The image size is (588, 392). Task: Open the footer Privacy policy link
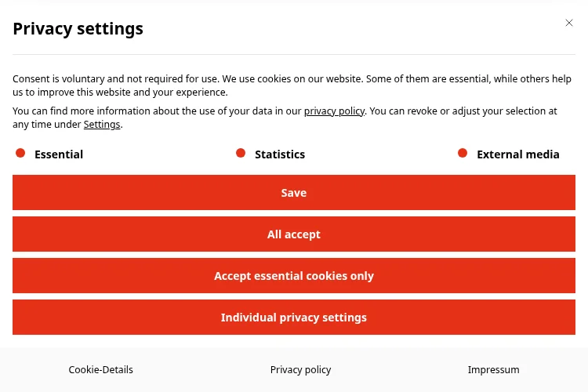click(301, 370)
